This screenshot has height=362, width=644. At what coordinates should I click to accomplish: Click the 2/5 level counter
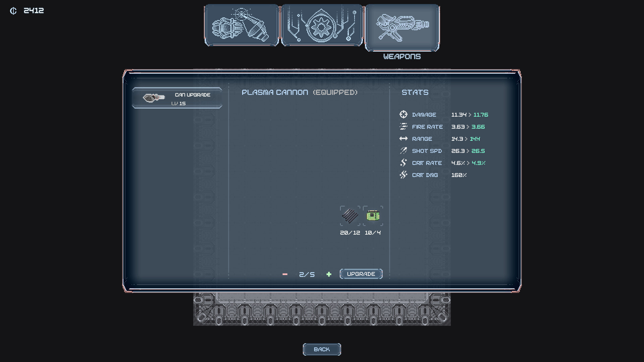pyautogui.click(x=306, y=274)
